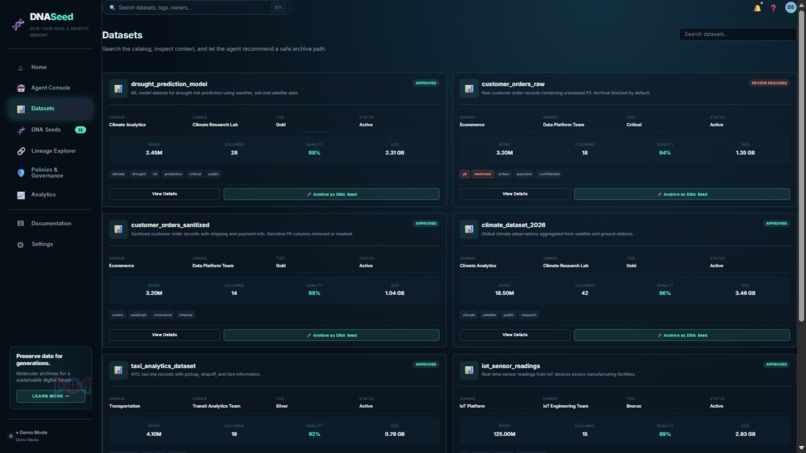The height and width of the screenshot is (453, 806).
Task: Click the Policies shield icon
Action: (21, 173)
